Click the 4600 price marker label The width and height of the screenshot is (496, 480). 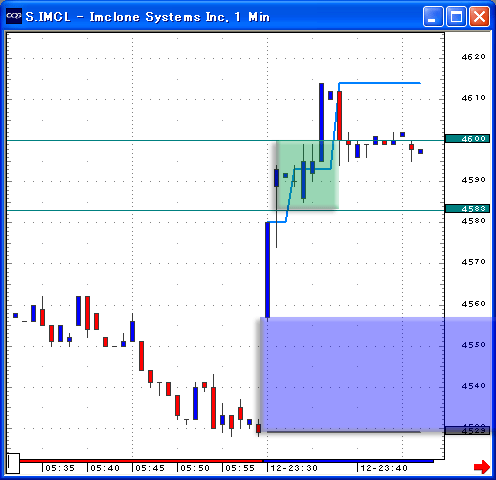click(x=467, y=139)
